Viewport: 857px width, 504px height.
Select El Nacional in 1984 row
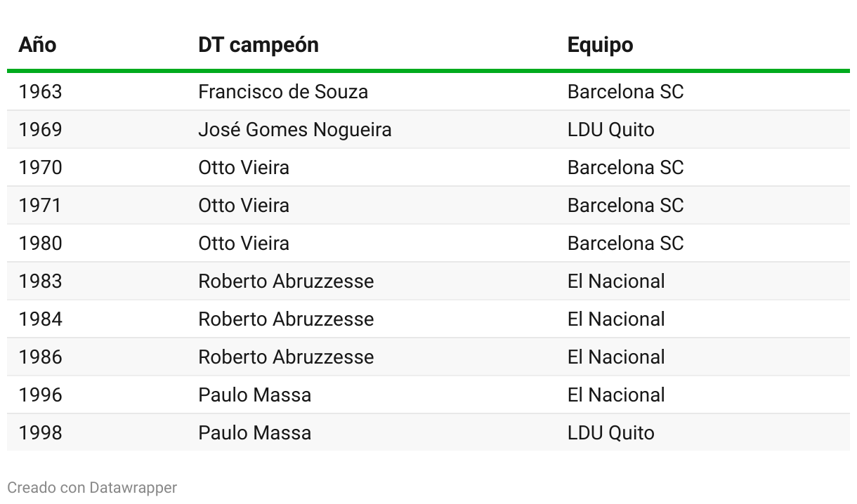point(616,319)
